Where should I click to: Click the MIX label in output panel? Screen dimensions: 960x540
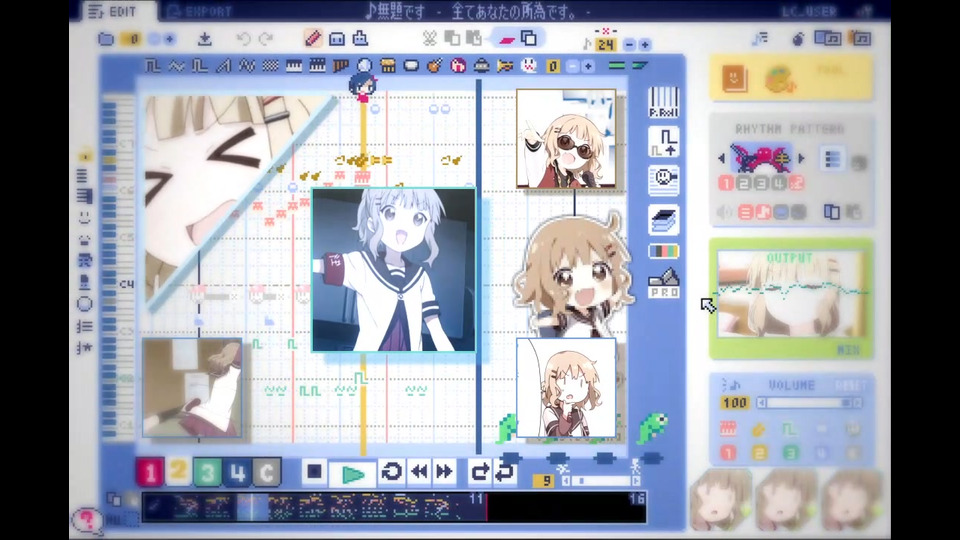tap(849, 350)
